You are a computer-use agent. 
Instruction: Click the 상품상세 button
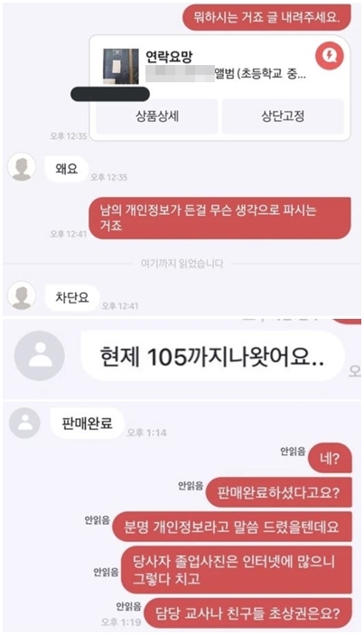pyautogui.click(x=157, y=117)
